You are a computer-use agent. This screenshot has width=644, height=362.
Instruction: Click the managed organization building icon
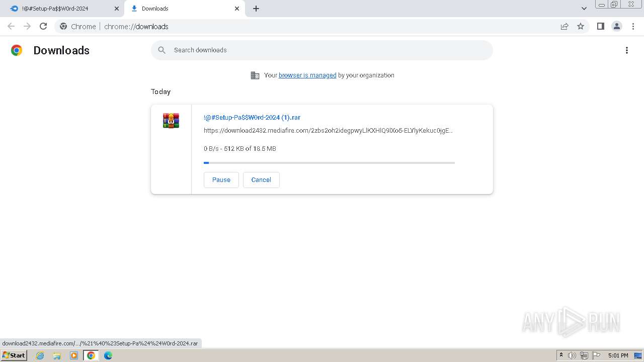click(x=255, y=75)
